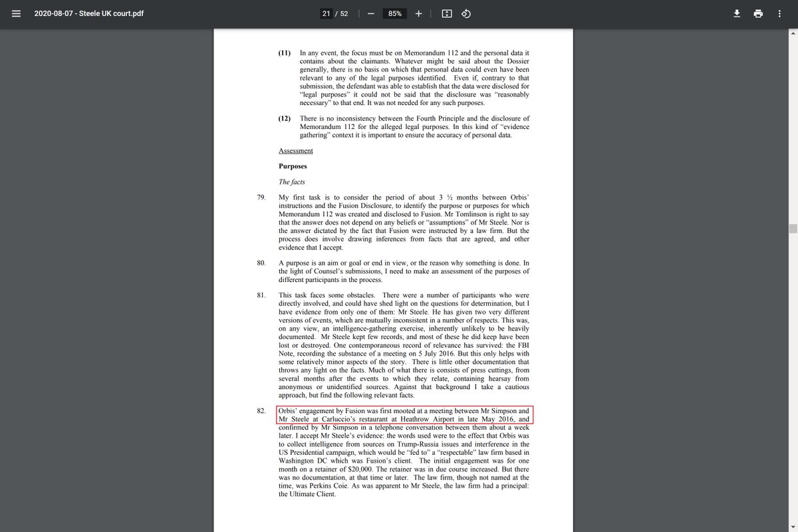Click the sub-item marker (12)
Viewport: 798px width, 532px height.
tap(286, 118)
